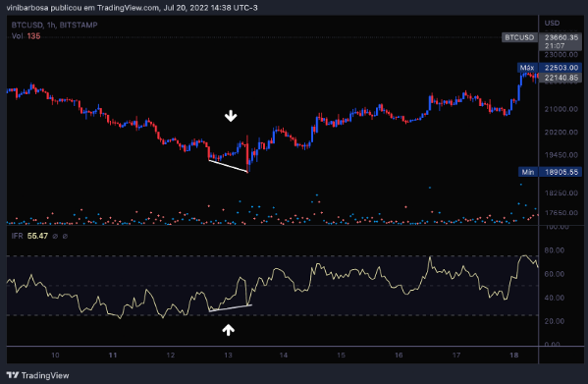Screen dimensions: 588x384
Task: Click date 13 on the time axis
Action: point(228,355)
